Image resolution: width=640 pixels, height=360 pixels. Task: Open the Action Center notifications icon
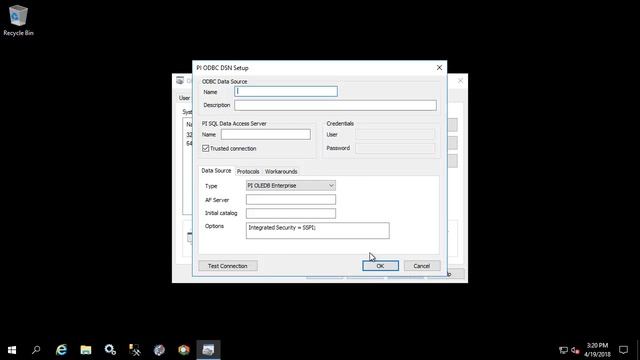click(623, 350)
